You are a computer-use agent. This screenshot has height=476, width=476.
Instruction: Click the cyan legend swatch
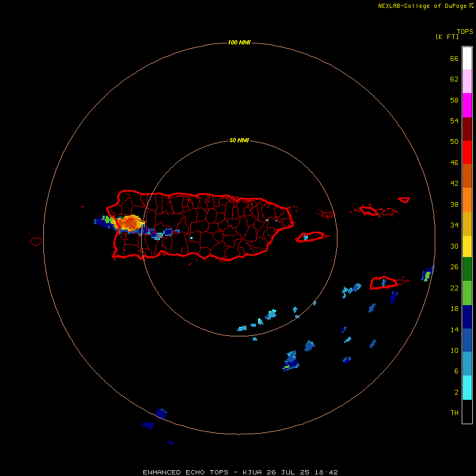coord(467,388)
